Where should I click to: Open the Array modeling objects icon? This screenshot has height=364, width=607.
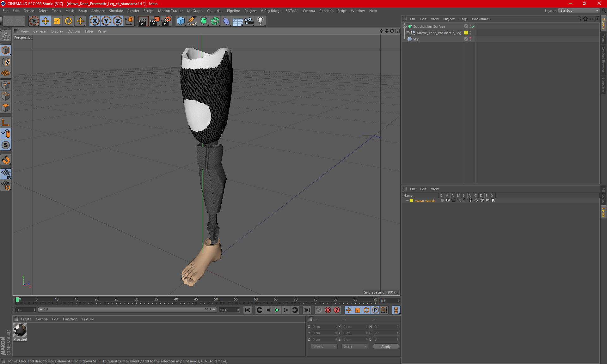[x=215, y=21]
